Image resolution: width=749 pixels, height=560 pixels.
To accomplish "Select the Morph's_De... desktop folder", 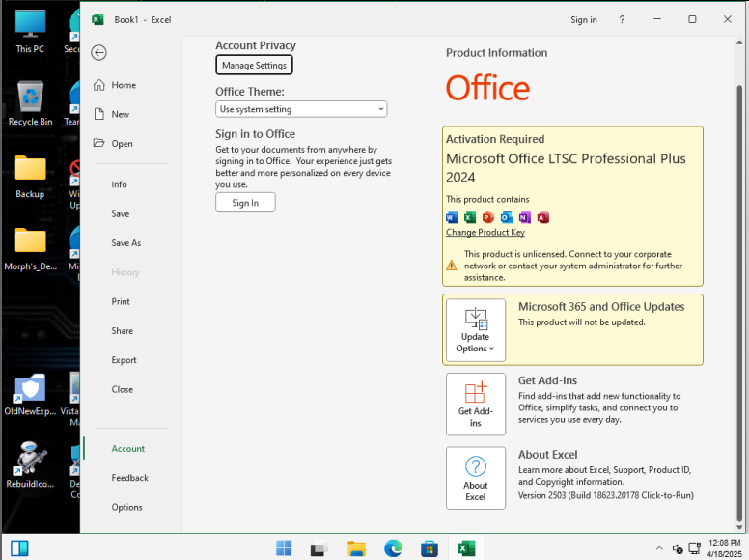I will pos(30,249).
